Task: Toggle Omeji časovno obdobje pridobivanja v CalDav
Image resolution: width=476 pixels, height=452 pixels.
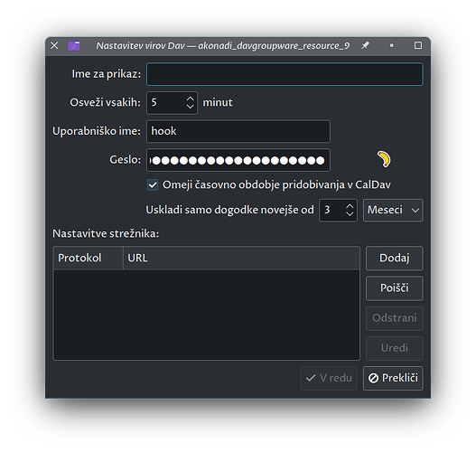Action: (x=153, y=184)
